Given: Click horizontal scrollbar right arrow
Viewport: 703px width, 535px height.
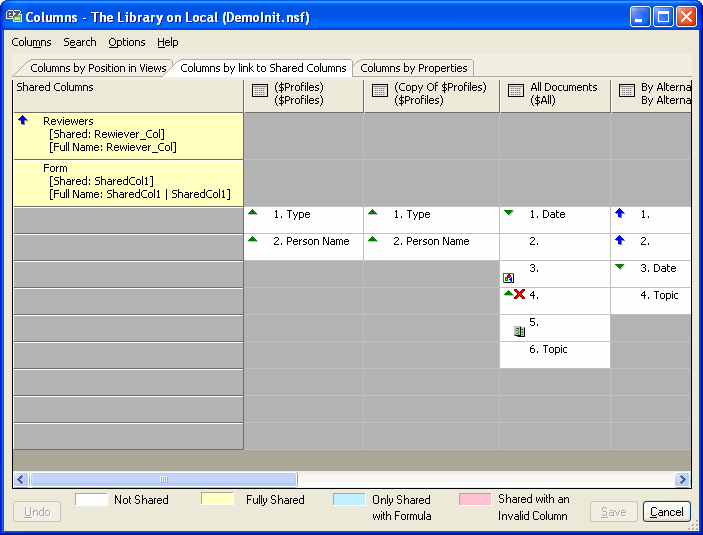Looking at the screenshot, I should coord(682,479).
